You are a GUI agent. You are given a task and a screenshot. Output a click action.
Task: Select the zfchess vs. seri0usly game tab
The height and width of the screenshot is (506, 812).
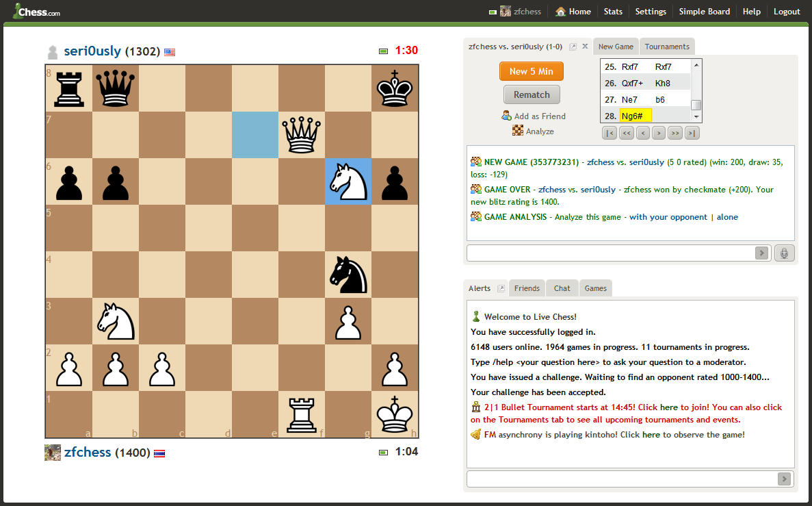tap(515, 47)
